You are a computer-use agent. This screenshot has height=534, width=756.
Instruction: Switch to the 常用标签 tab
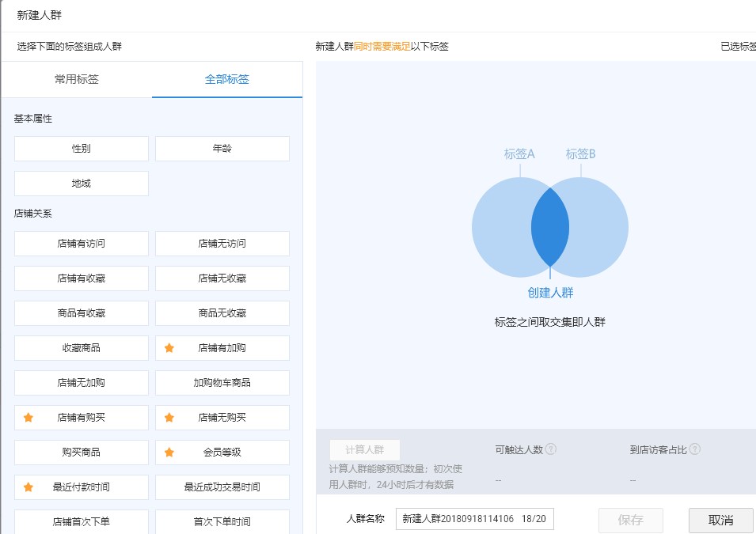pos(77,79)
